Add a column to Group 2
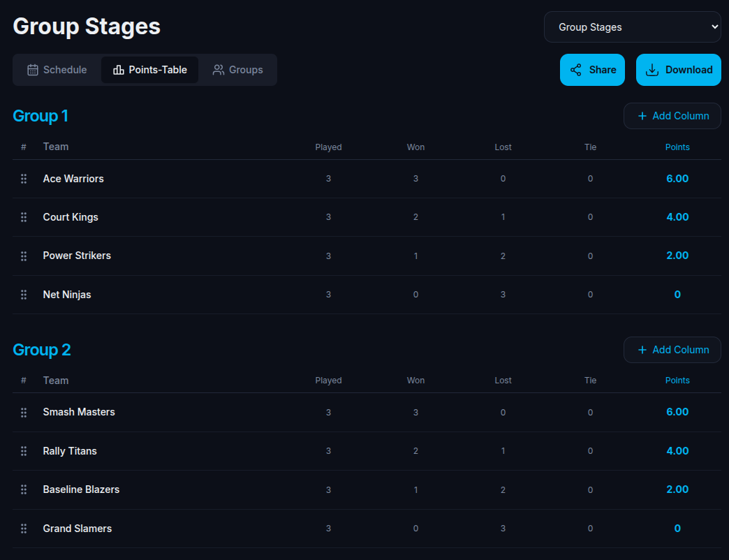 click(672, 350)
